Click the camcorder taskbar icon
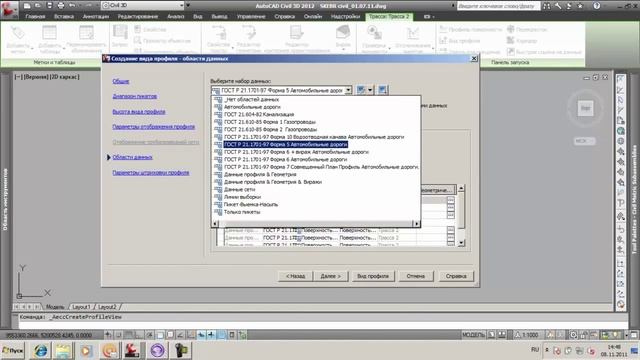 click(180, 350)
